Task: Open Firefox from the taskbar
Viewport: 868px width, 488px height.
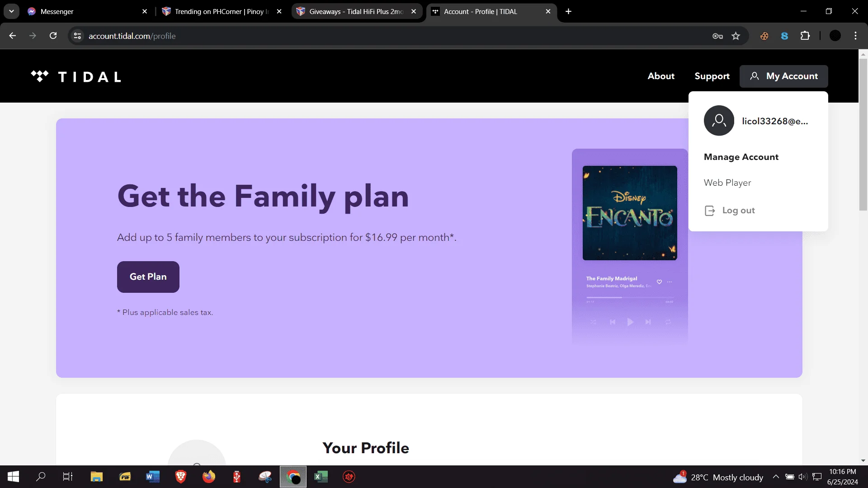Action: pos(209,477)
